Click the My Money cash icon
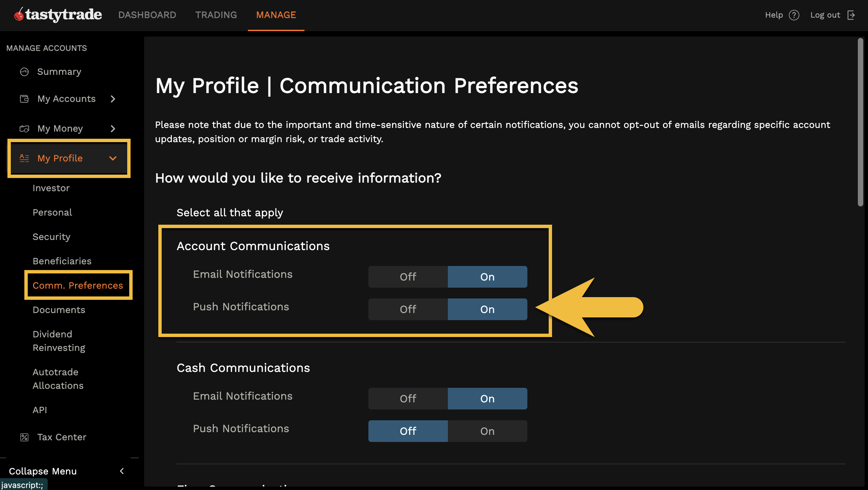 point(24,129)
